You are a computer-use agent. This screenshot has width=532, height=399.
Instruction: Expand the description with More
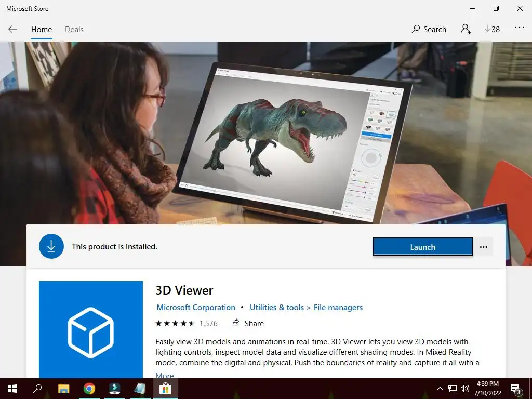[165, 375]
